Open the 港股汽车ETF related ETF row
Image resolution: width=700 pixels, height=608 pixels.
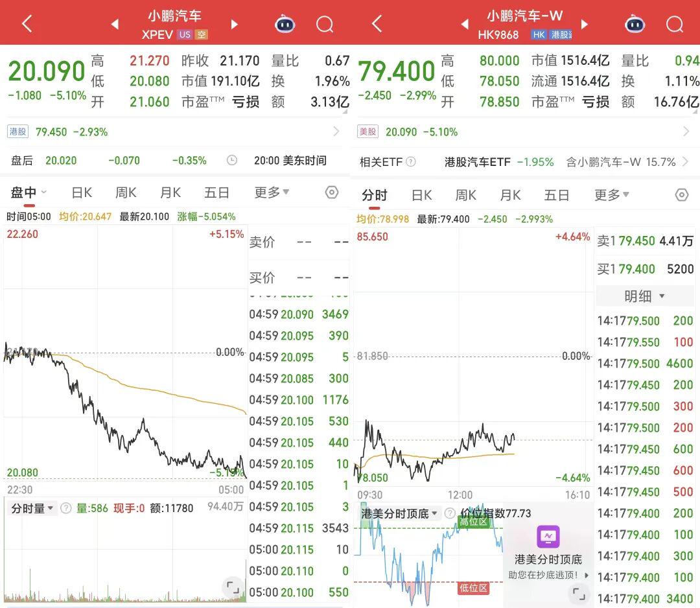499,162
